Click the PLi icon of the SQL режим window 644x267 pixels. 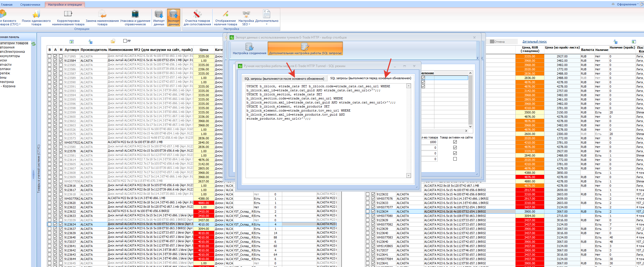click(x=240, y=66)
